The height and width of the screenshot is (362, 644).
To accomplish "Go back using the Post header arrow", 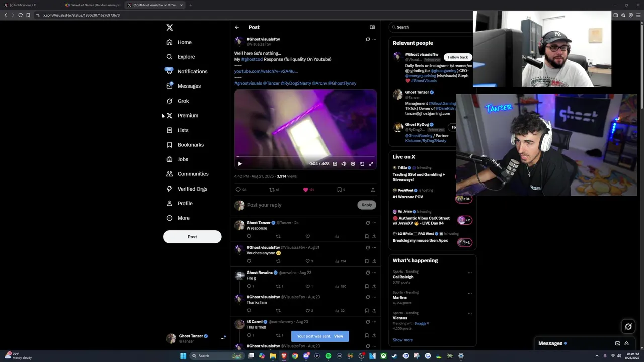I will (x=237, y=27).
